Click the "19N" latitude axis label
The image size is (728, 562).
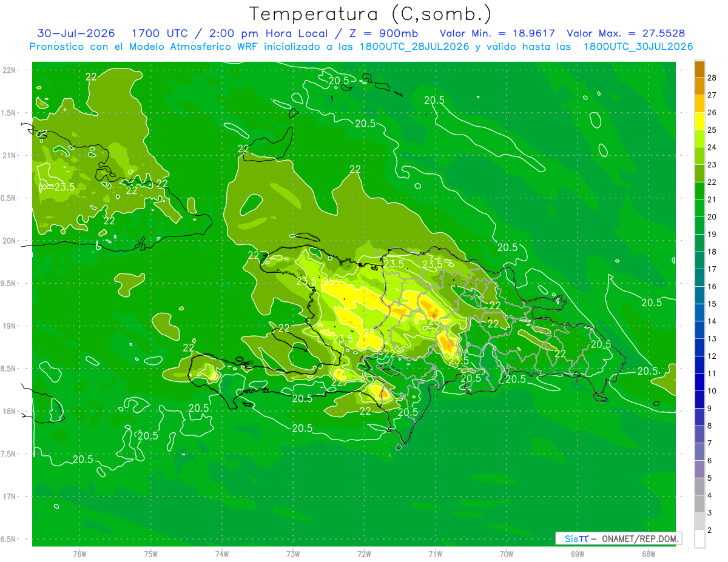coord(10,326)
